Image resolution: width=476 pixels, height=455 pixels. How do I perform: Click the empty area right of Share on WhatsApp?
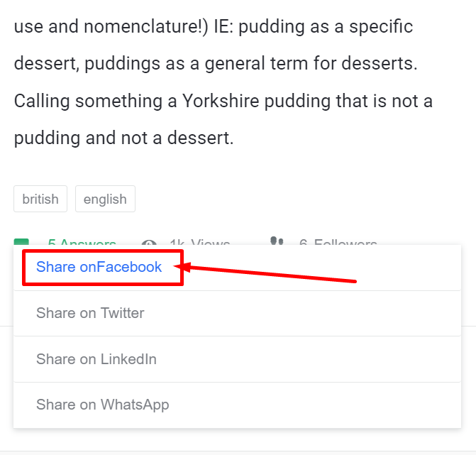point(314,405)
